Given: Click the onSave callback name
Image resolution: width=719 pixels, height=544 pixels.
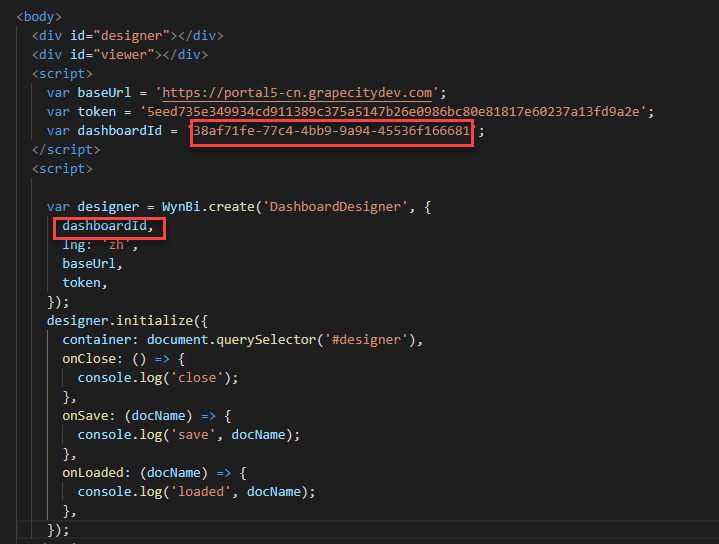Looking at the screenshot, I should coord(85,416).
